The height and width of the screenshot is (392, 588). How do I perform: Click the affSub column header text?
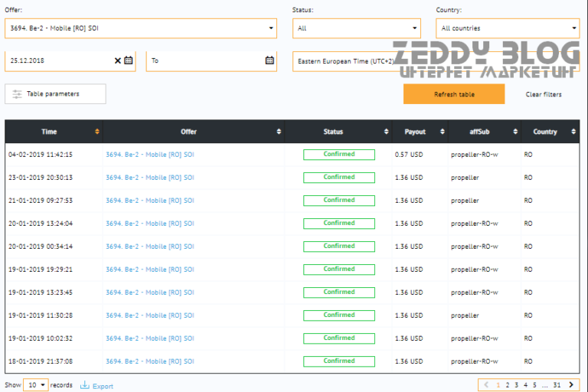479,132
